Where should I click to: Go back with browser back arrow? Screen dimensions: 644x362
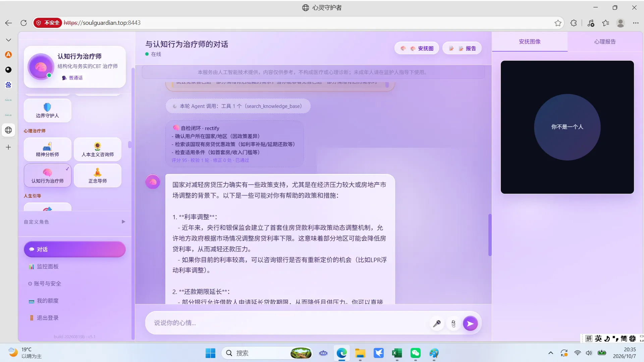(9, 23)
